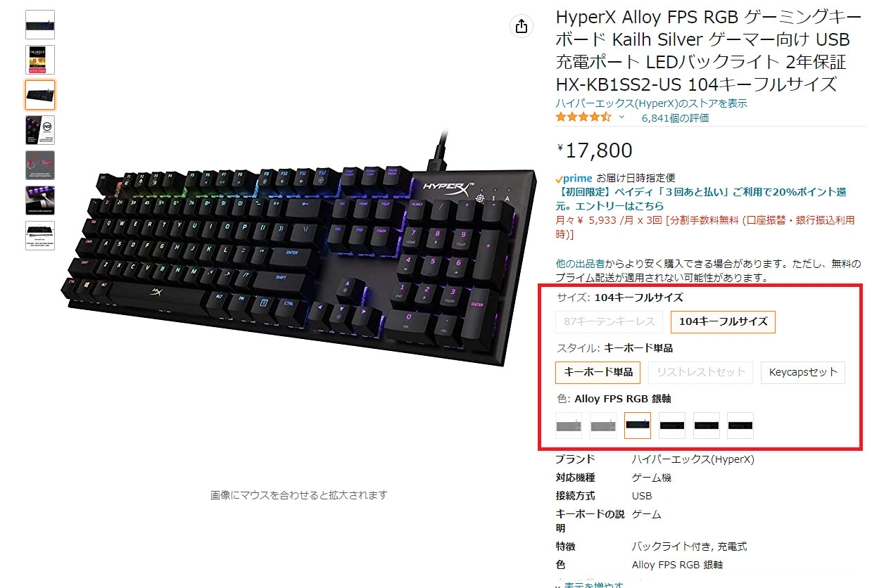Select the キーボード単品 style option
This screenshot has width=872, height=588.
click(x=598, y=372)
